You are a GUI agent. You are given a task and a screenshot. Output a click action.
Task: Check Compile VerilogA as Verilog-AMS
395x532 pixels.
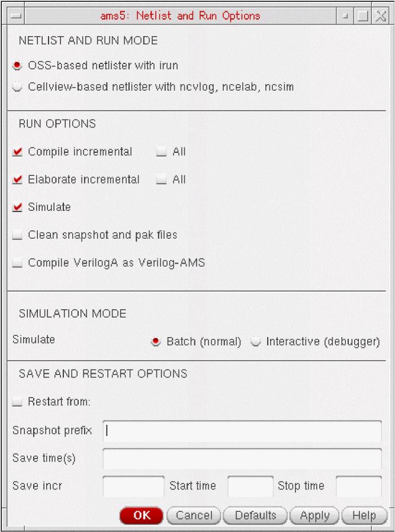(18, 263)
